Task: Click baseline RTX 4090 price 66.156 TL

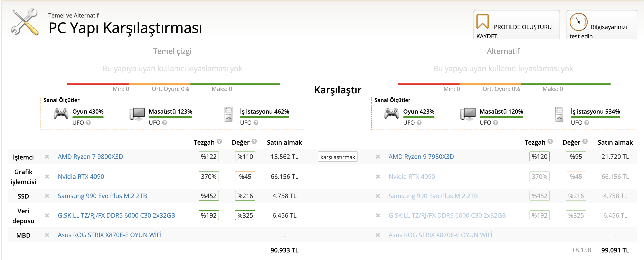Action: click(285, 177)
